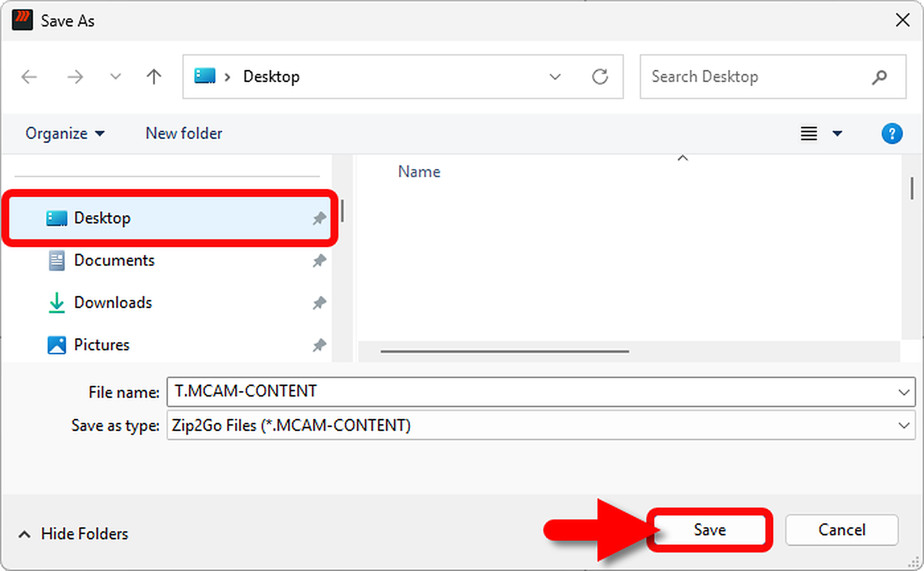The width and height of the screenshot is (924, 571).
Task: Open the Help button
Action: point(892,133)
